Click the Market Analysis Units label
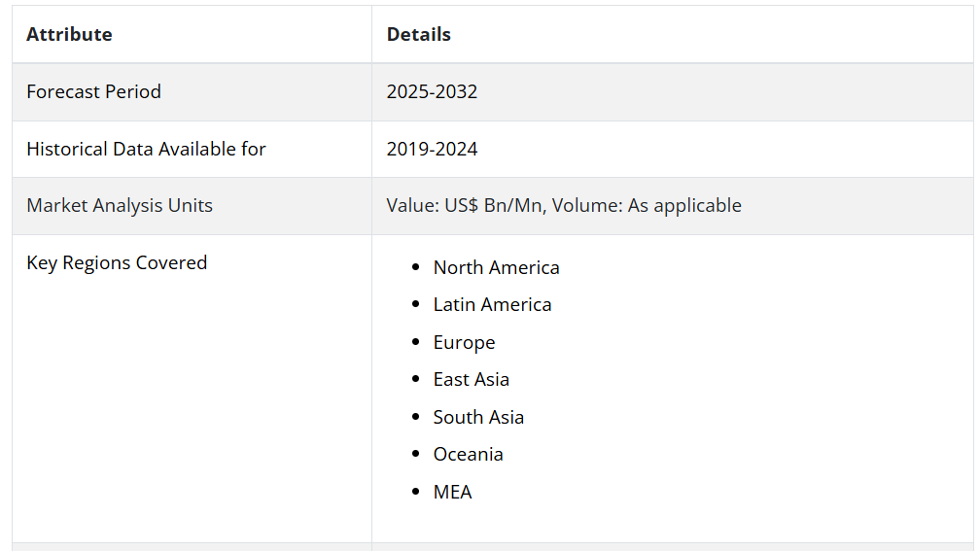This screenshot has height=551, width=980. [x=120, y=206]
